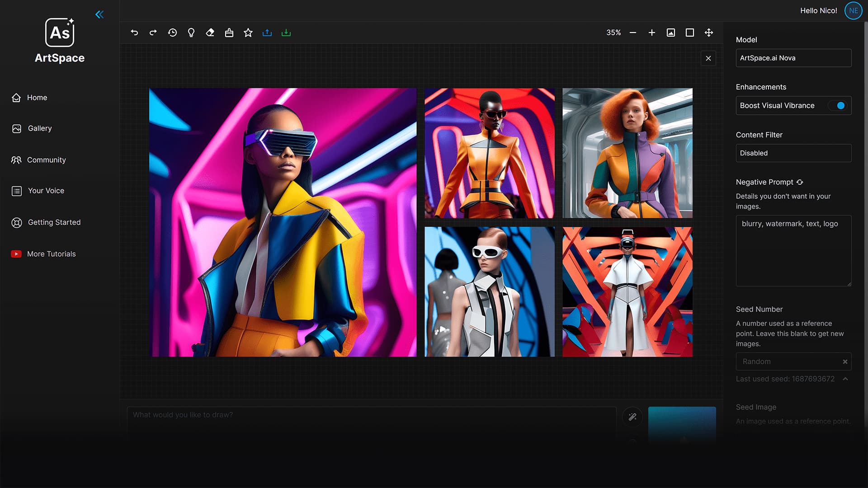Image resolution: width=868 pixels, height=488 pixels.
Task: Click the star favorite toggle in the toolbar
Action: point(248,33)
